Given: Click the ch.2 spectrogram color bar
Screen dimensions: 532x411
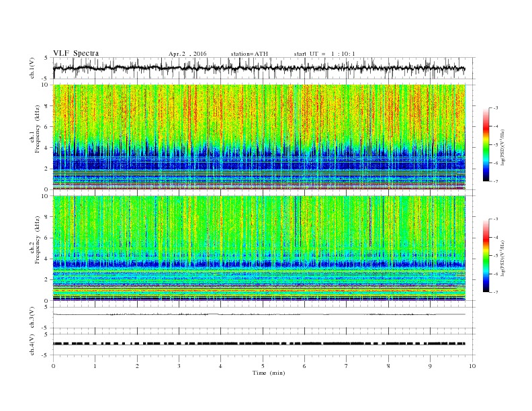Looking at the screenshot, I should tap(486, 256).
